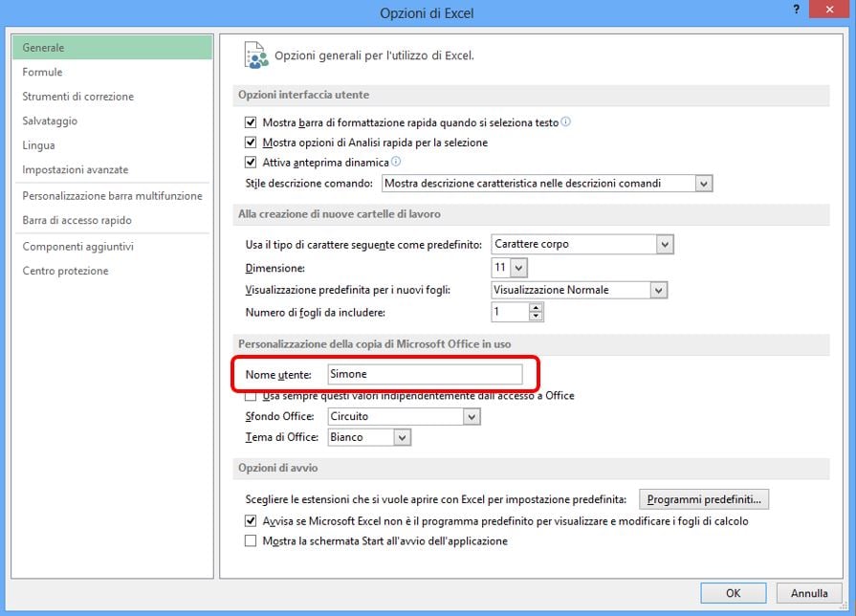This screenshot has height=616, width=856.
Task: Click info icon next to Attiva anteprima dinamica
Action: click(396, 162)
